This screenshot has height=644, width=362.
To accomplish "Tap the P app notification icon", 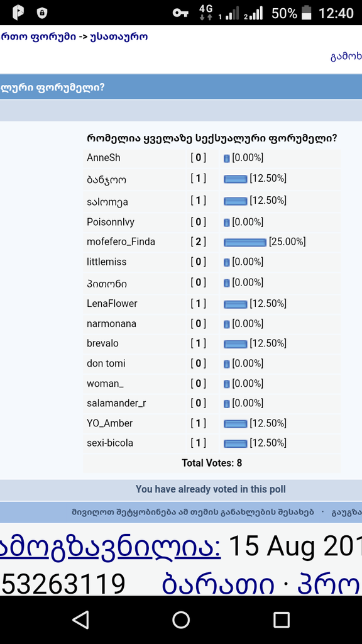I will pyautogui.click(x=18, y=13).
